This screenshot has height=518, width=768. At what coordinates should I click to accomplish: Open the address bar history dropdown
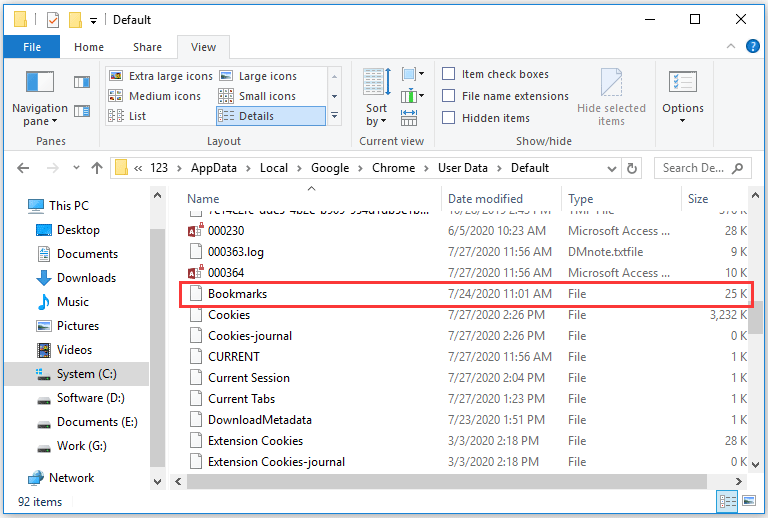click(x=611, y=168)
